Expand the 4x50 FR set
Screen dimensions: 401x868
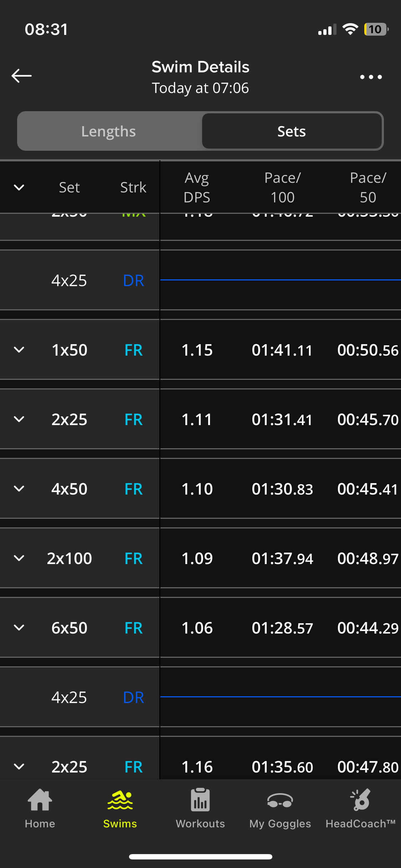point(19,489)
